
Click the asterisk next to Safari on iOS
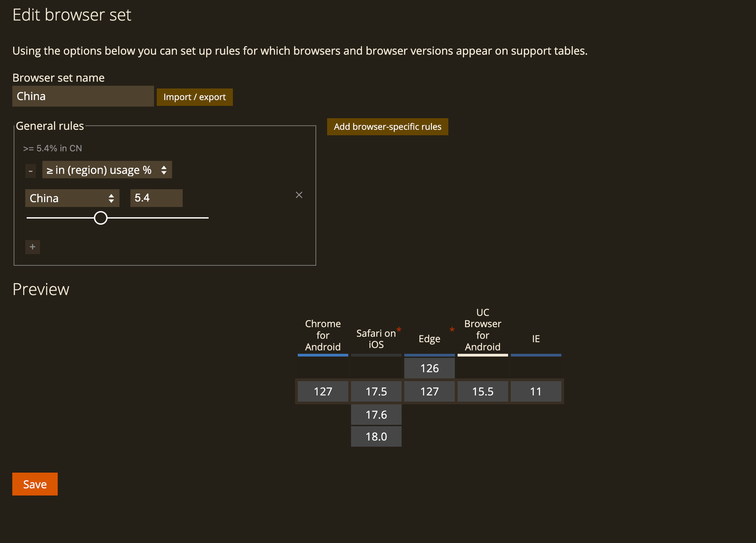point(399,329)
